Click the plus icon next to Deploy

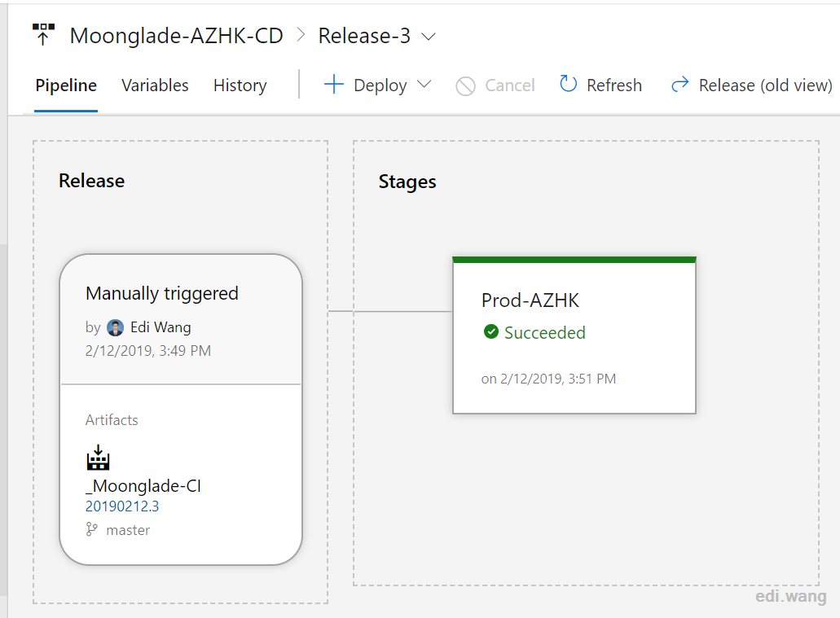point(334,85)
